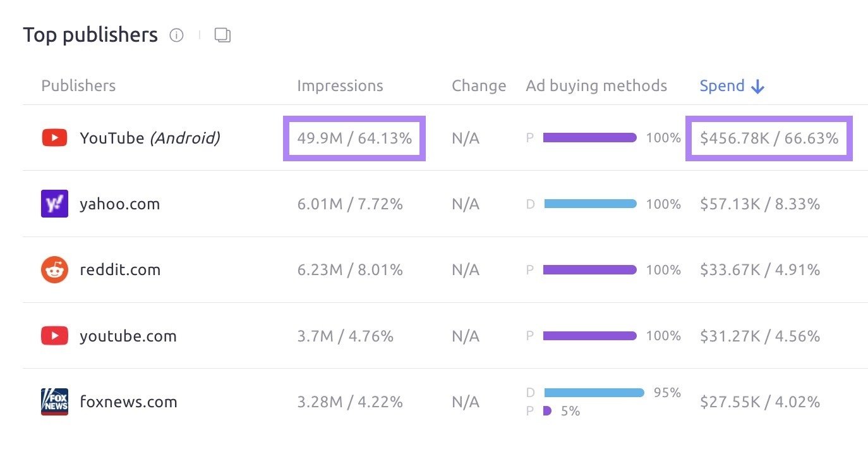
Task: Select the YouTube (Android) app icon
Action: click(x=54, y=137)
